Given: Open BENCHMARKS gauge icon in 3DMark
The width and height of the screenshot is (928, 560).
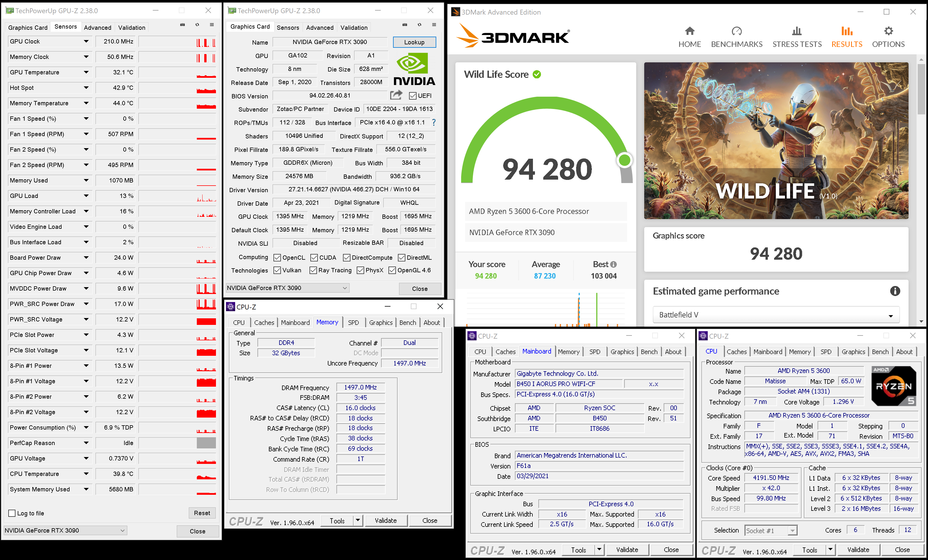Looking at the screenshot, I should 737,31.
